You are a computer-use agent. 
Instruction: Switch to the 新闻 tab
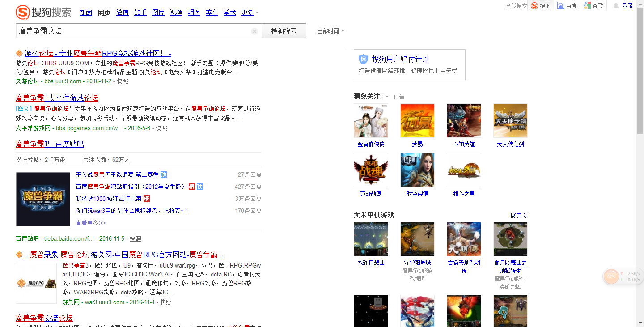point(86,13)
